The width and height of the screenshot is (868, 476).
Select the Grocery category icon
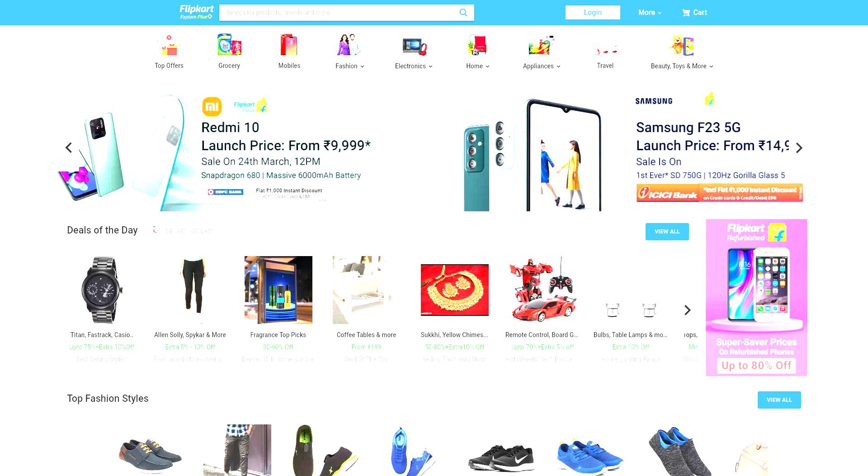229,45
